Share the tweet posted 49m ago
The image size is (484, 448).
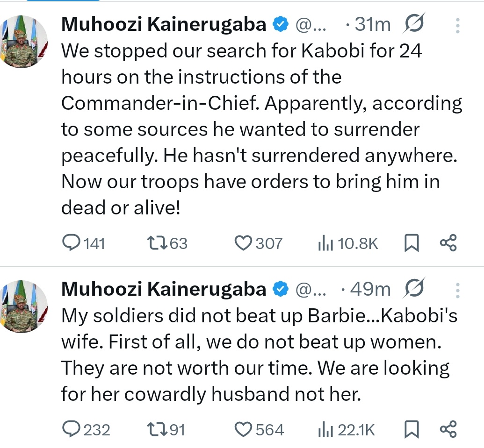[448, 429]
